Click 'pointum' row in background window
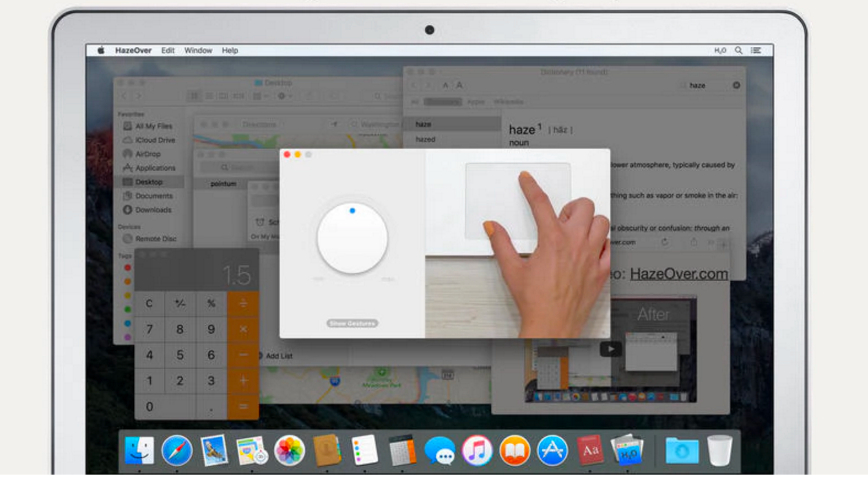Image resolution: width=868 pixels, height=479 pixels. (224, 184)
